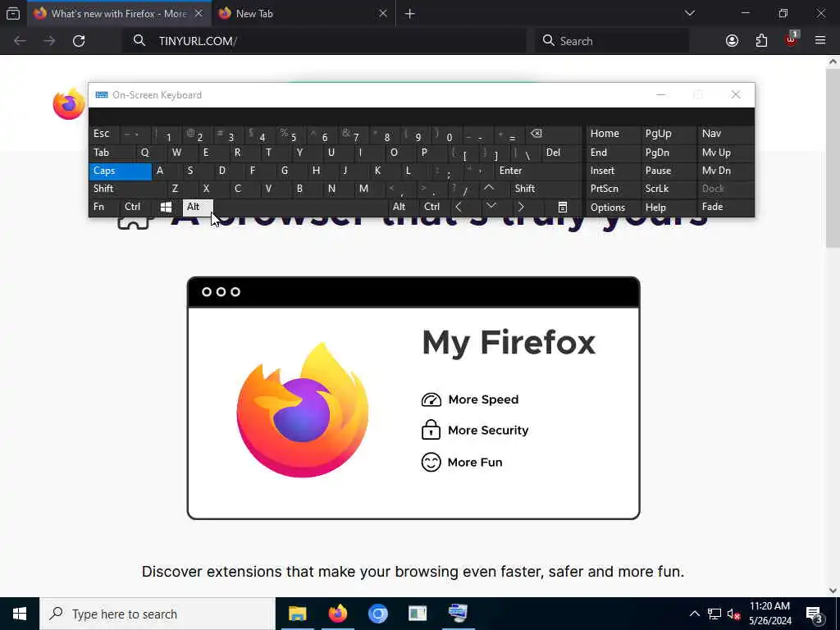
Task: Open the Windows Start menu
Action: pos(20,614)
